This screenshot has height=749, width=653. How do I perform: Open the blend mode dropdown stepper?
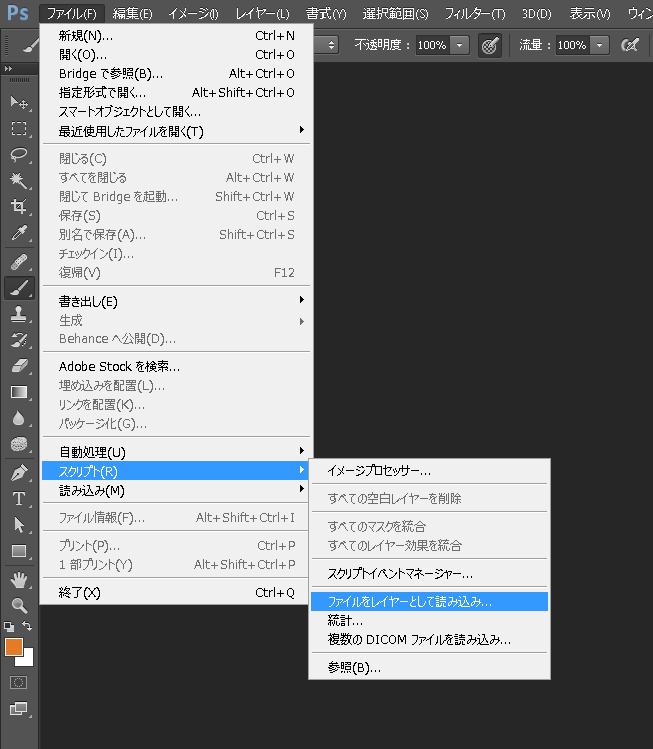tap(331, 45)
